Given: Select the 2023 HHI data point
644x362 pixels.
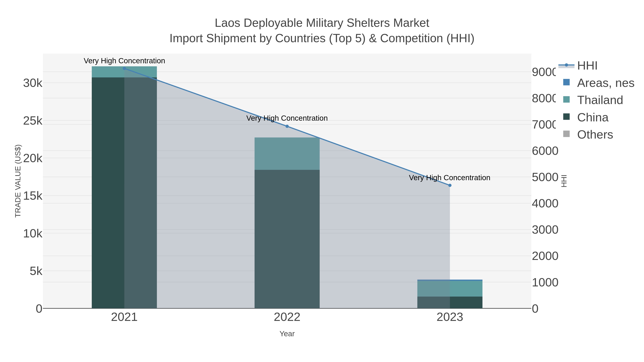Looking at the screenshot, I should click(450, 185).
